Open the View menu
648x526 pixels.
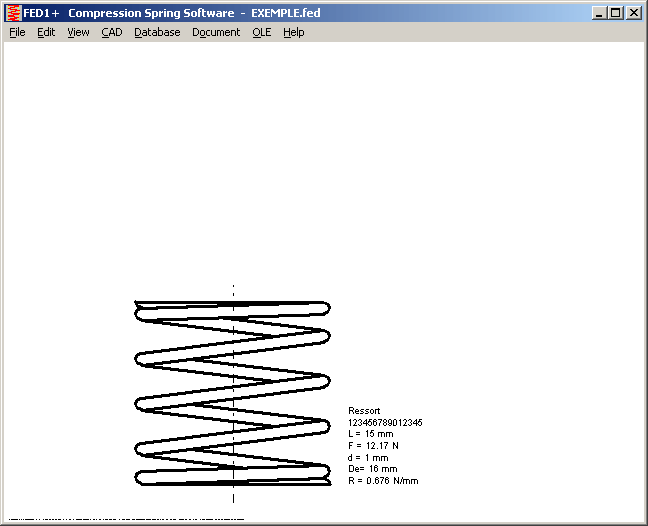78,32
